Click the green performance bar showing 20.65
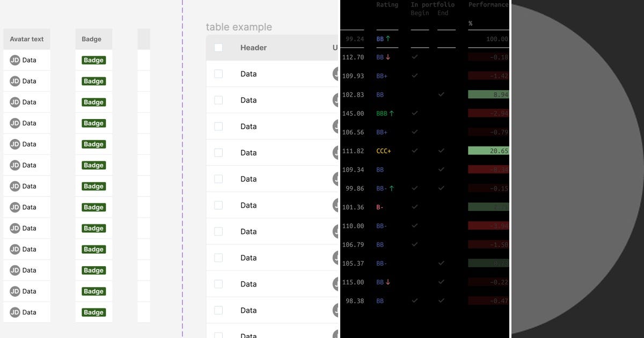 pyautogui.click(x=487, y=151)
